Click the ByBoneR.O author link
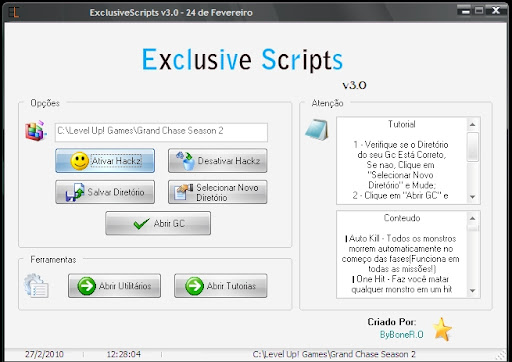The image size is (512, 362). coord(402,334)
